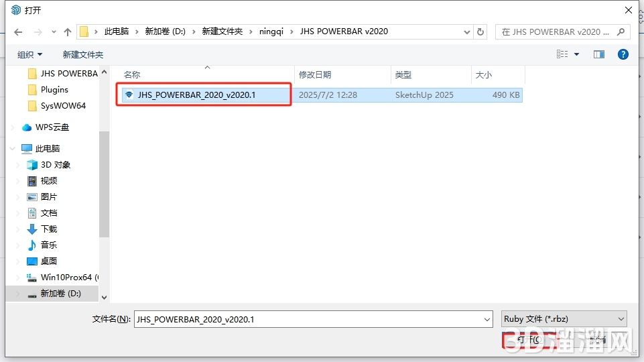Open the 音乐 music folder
The width and height of the screenshot is (644, 362).
[x=49, y=245]
